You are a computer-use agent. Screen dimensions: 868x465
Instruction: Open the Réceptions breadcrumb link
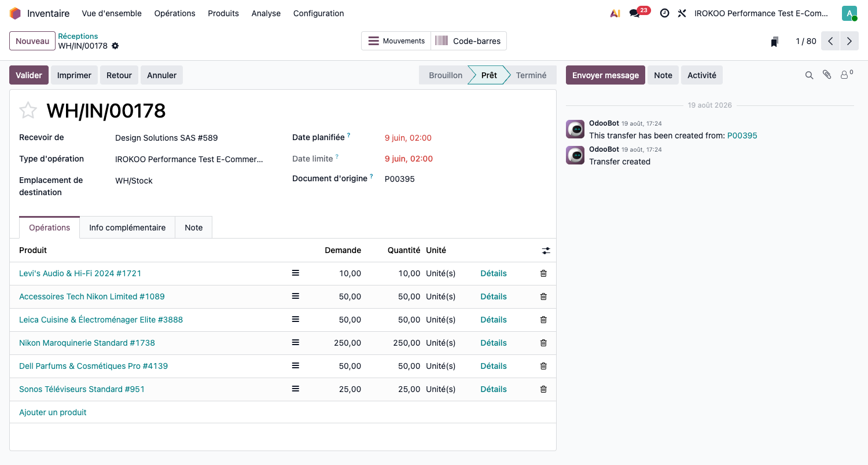tap(78, 36)
